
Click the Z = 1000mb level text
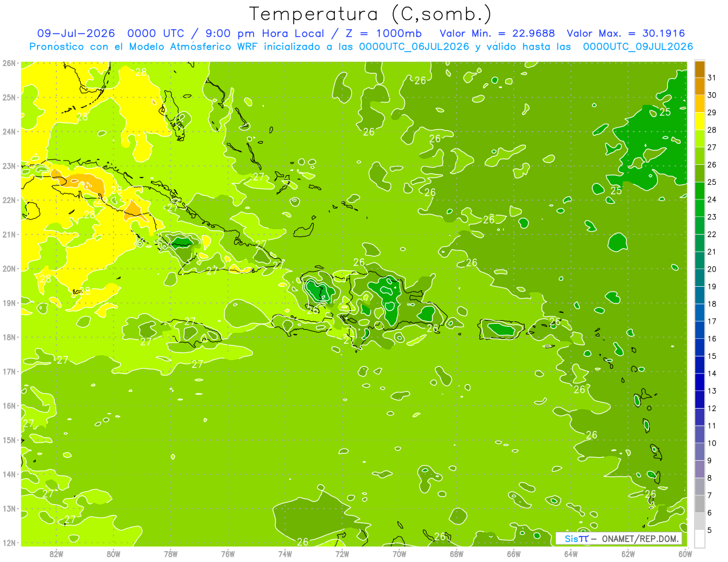coord(384,33)
